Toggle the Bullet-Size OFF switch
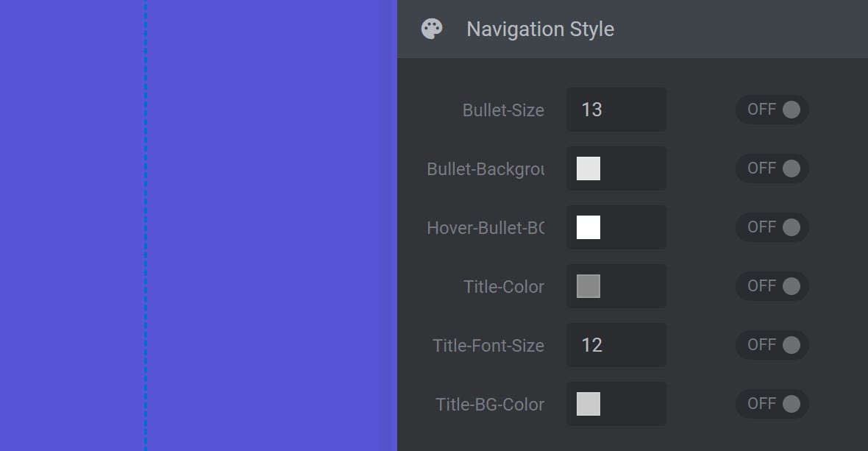This screenshot has height=451, width=868. pyautogui.click(x=772, y=110)
